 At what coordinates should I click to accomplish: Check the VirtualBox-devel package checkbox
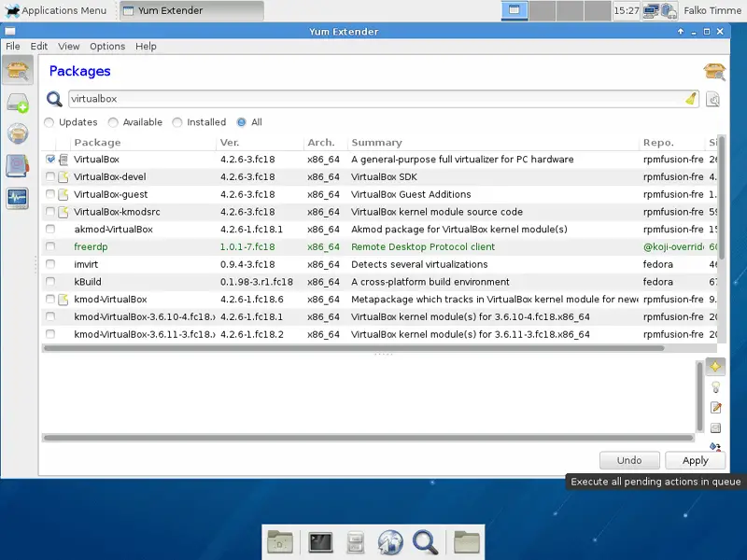click(50, 176)
